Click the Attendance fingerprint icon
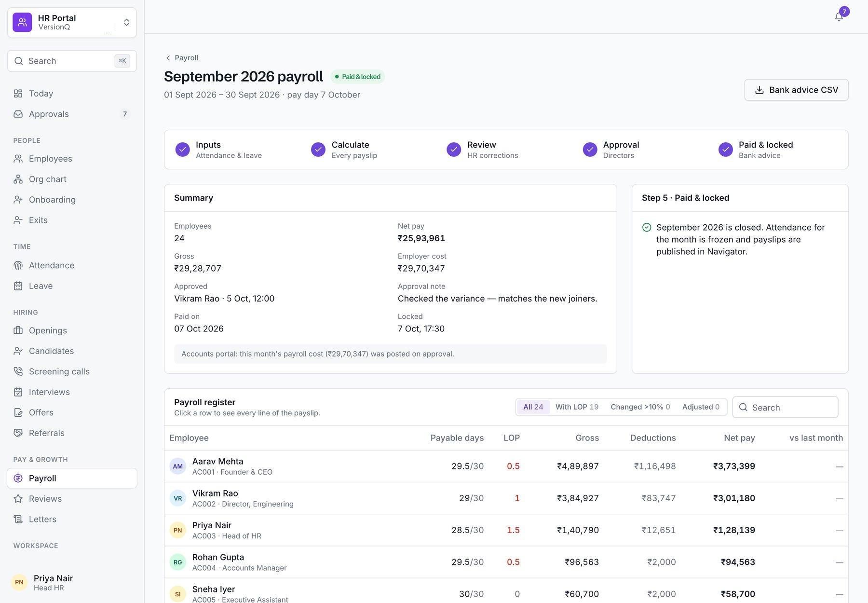The width and height of the screenshot is (868, 603). (18, 265)
